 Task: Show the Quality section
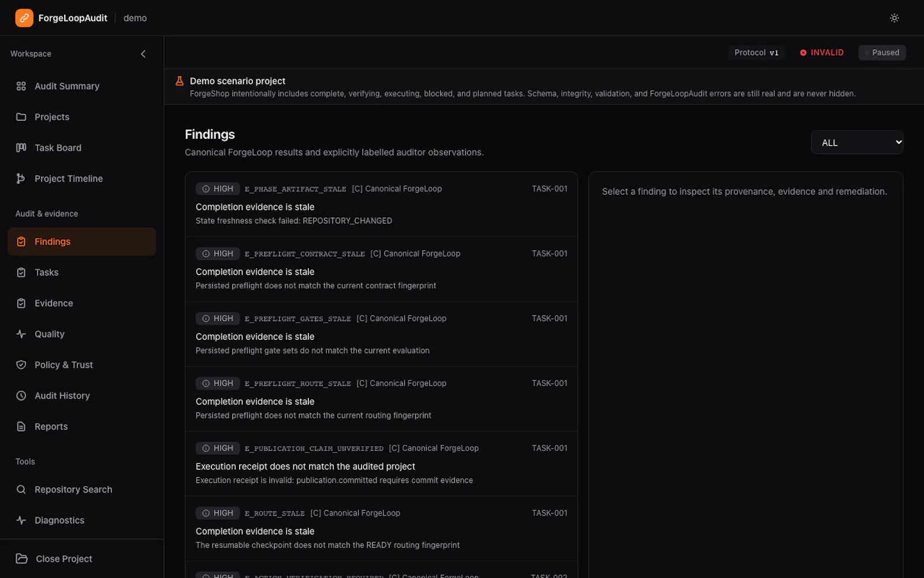[x=82, y=334]
